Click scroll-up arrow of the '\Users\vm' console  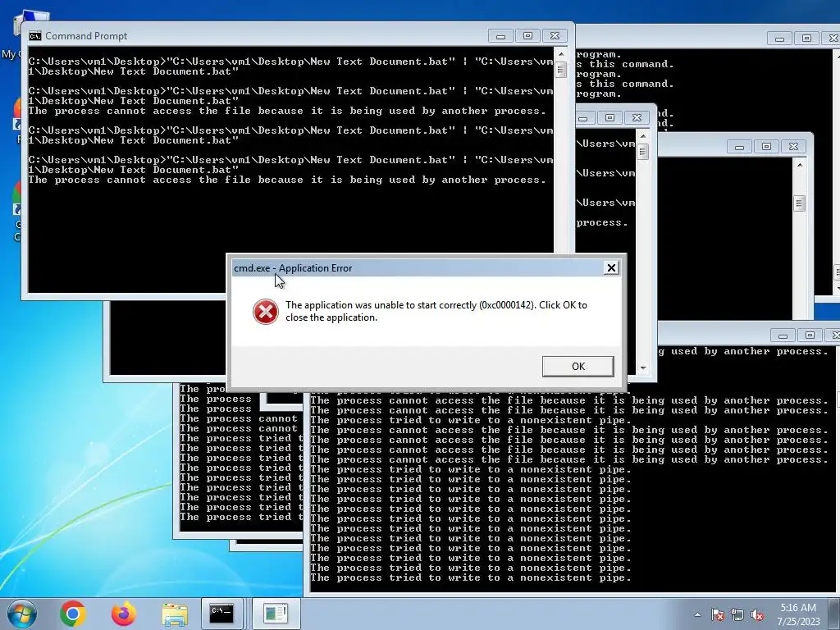coord(643,136)
